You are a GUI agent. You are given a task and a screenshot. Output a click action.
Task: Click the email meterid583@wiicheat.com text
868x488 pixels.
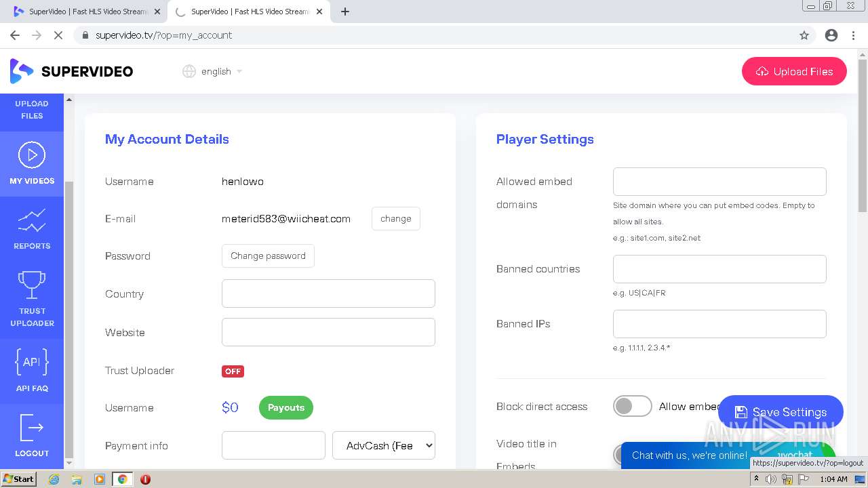[x=286, y=219]
